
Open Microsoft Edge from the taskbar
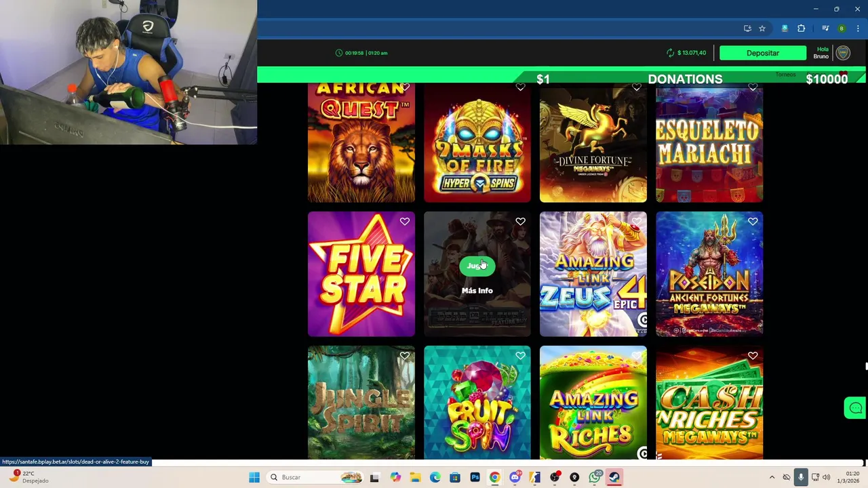point(435,477)
